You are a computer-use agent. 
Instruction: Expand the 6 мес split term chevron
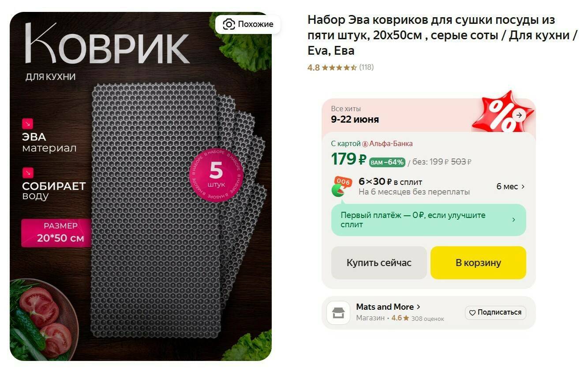pos(523,187)
